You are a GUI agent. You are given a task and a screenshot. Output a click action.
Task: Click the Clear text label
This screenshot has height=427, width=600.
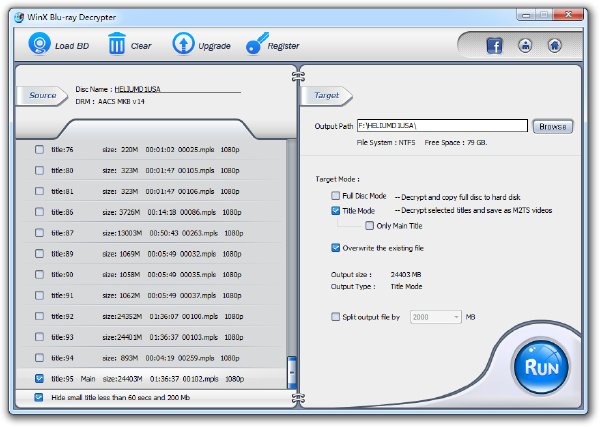(x=141, y=46)
